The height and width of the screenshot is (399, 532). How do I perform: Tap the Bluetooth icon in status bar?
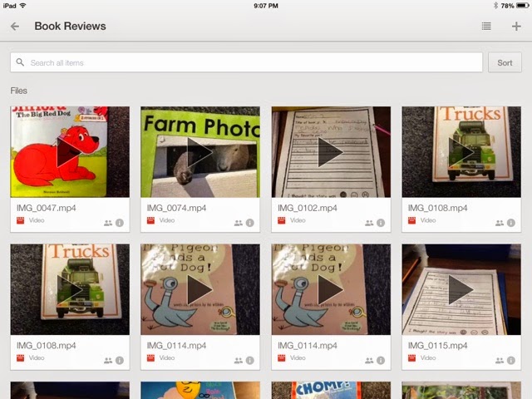(x=495, y=6)
